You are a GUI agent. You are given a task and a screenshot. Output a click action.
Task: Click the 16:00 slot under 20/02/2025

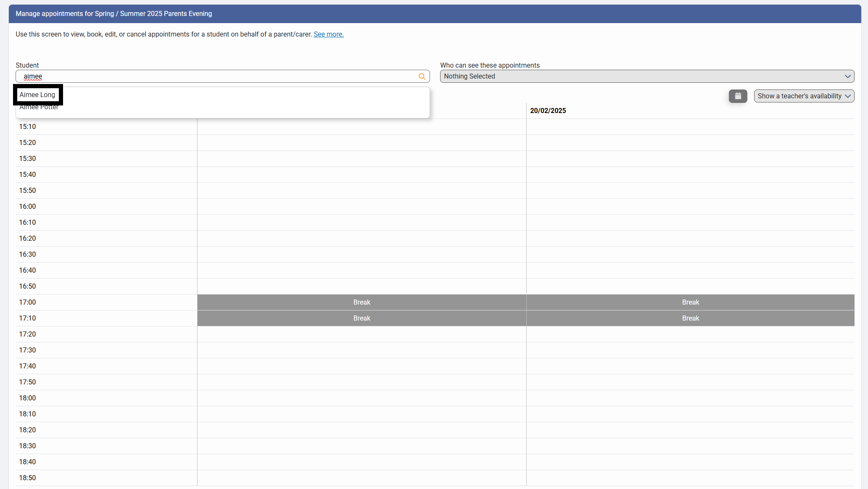tap(690, 207)
